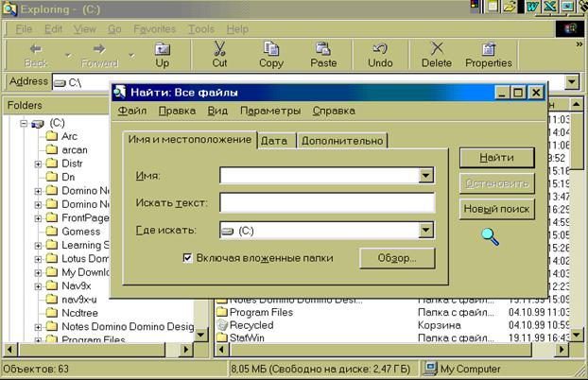
Task: Open Properties from the toolbar
Action: pos(489,49)
